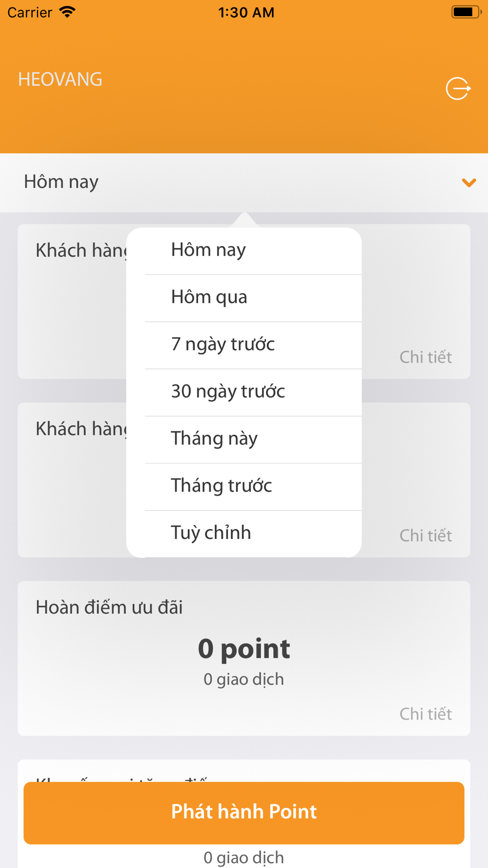Tap the "0 point" value
This screenshot has width=488, height=868.
[244, 649]
